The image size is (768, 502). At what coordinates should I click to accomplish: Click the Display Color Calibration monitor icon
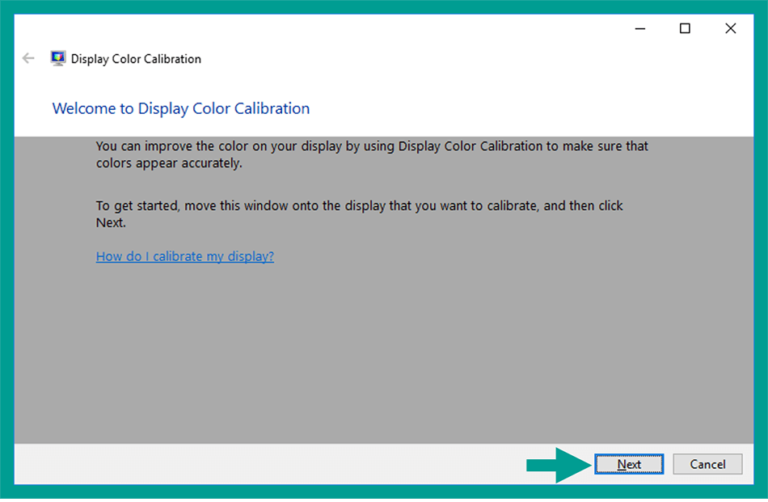(58, 58)
